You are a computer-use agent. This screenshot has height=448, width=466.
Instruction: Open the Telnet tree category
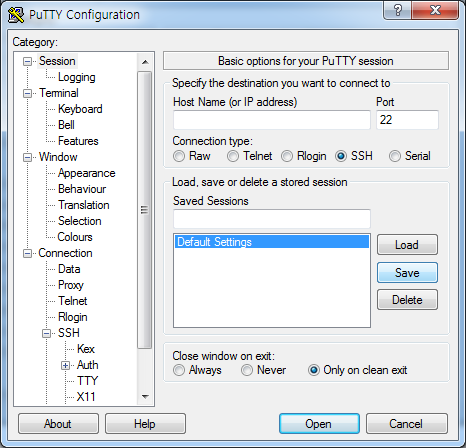pos(73,301)
